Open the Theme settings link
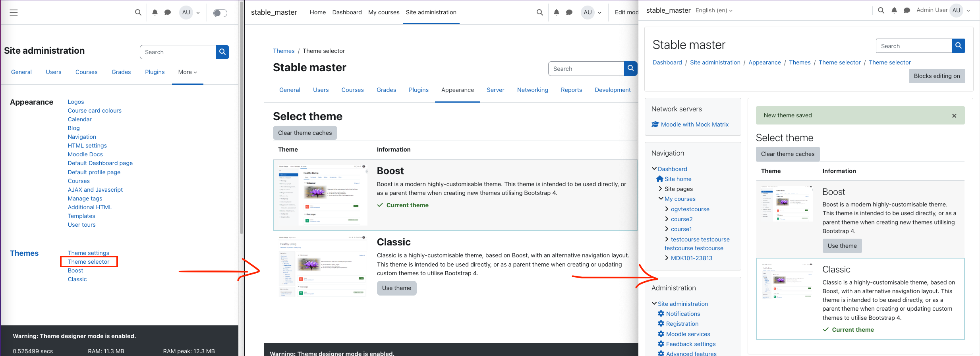This screenshot has height=356, width=980. point(89,253)
